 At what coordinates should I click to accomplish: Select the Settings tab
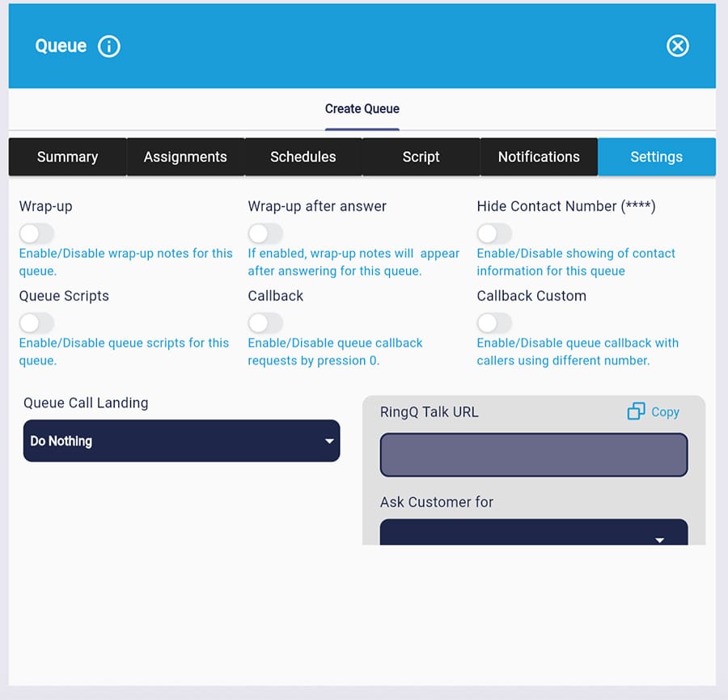coord(656,157)
